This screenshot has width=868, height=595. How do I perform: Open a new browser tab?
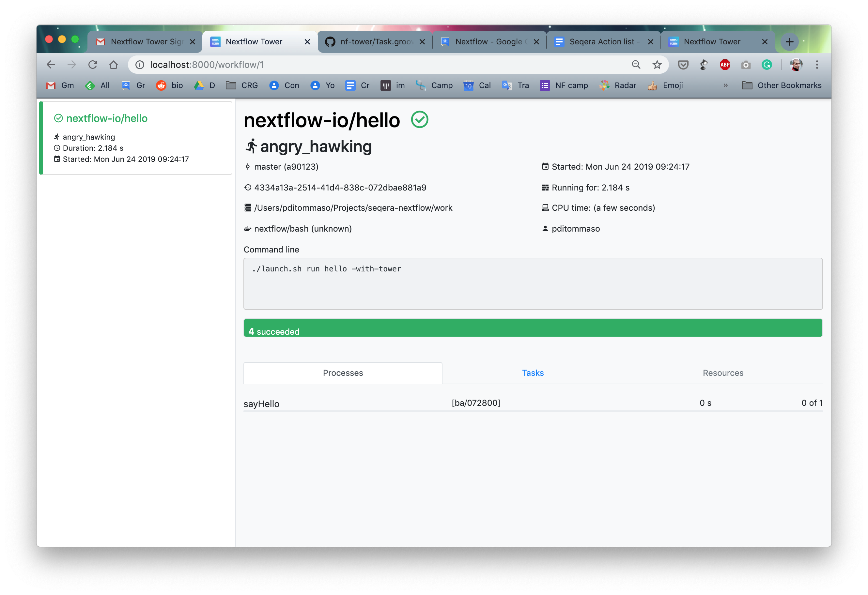click(x=789, y=41)
